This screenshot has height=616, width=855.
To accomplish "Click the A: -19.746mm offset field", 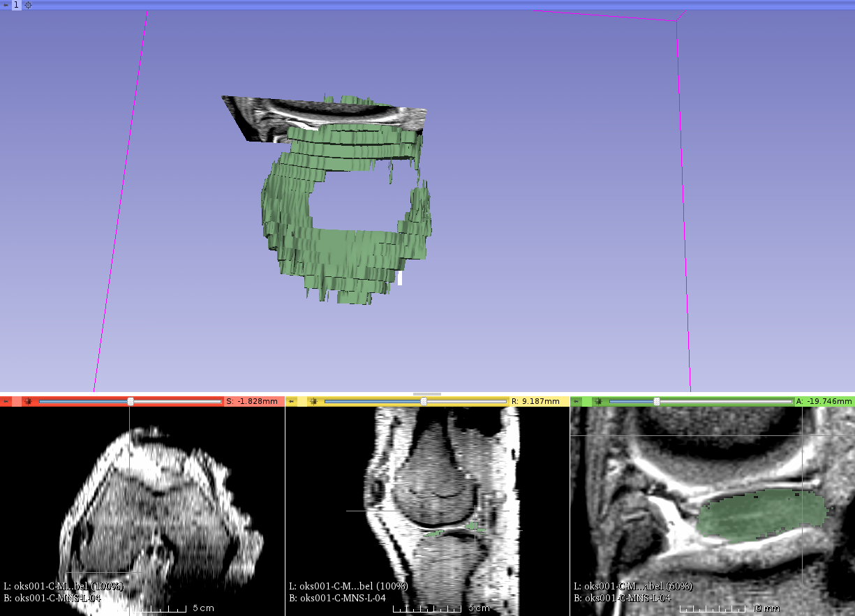I will tap(824, 402).
